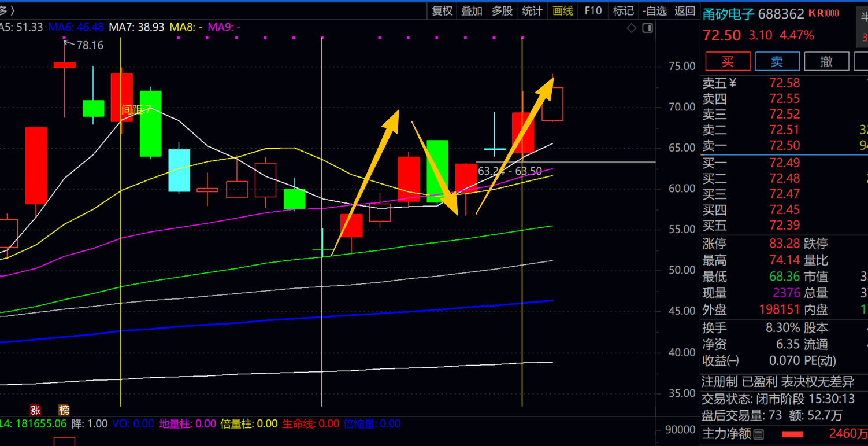Click the 75.00 price axis label
Image resolution: width=868 pixels, height=446 pixels.
[x=682, y=66]
